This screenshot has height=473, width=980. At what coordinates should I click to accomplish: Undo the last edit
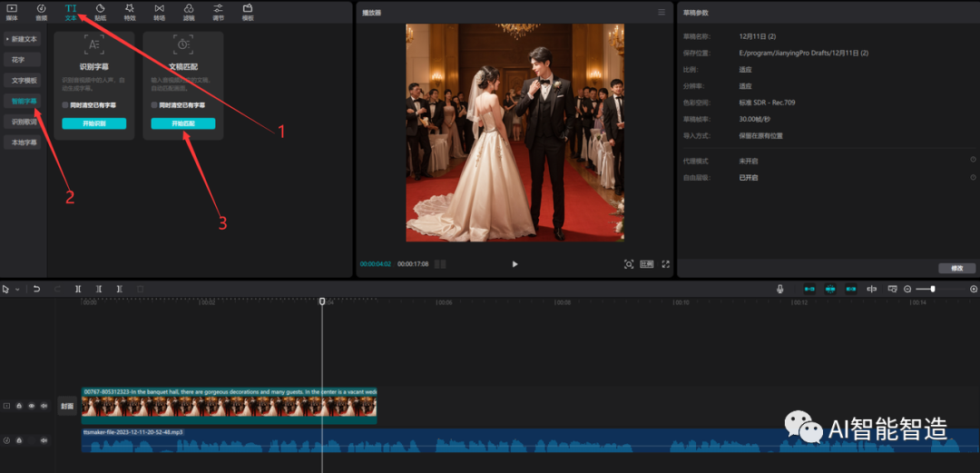[37, 289]
